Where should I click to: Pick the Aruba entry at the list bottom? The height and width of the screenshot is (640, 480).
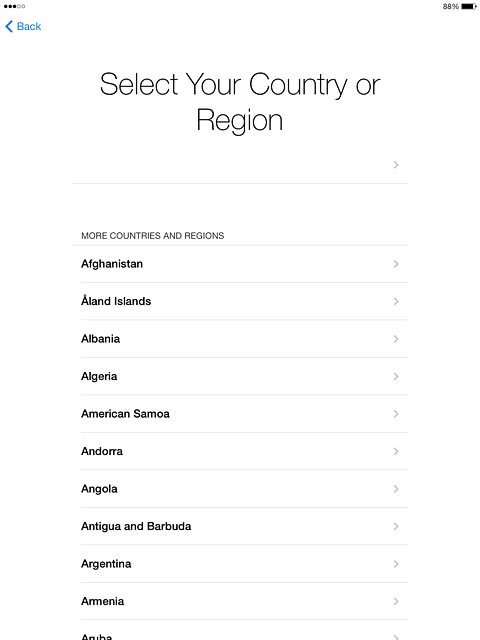tap(240, 631)
